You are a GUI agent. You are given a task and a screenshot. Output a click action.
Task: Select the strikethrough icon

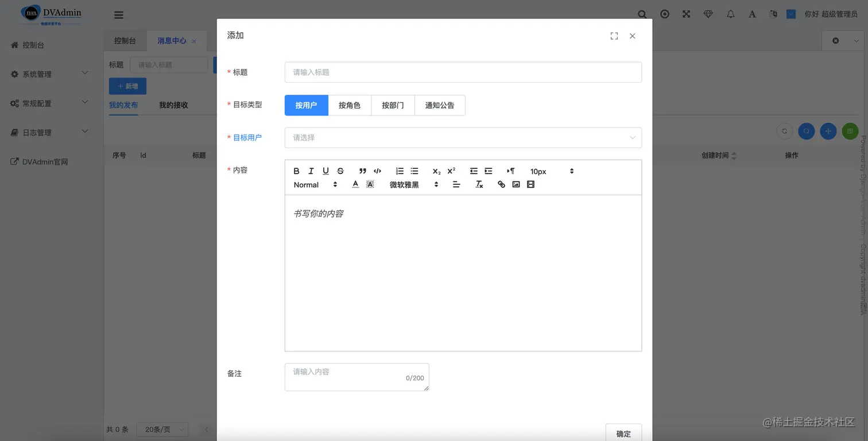pyautogui.click(x=340, y=171)
